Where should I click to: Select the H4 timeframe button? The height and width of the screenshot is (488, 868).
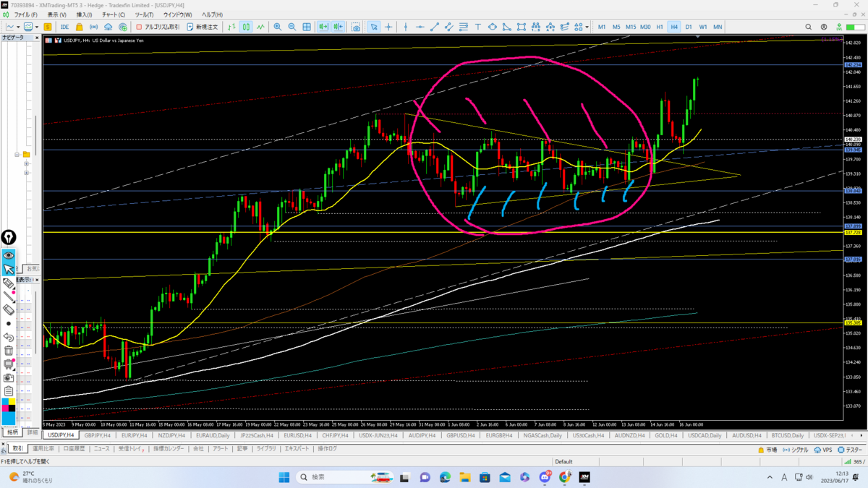[674, 27]
